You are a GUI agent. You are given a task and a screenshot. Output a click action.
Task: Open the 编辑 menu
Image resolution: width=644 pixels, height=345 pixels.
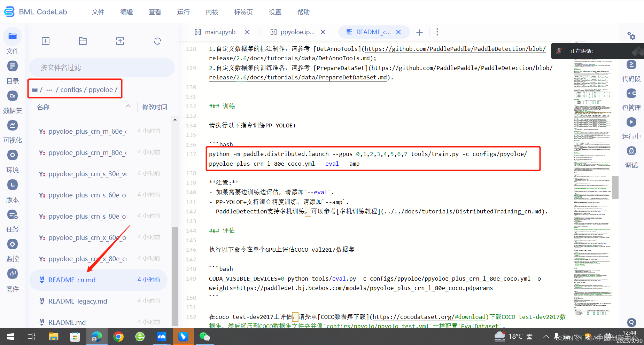point(126,12)
